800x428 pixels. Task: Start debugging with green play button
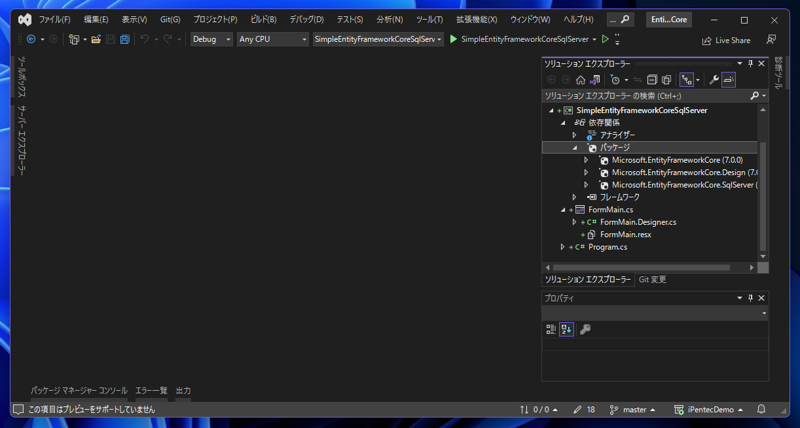(x=453, y=39)
